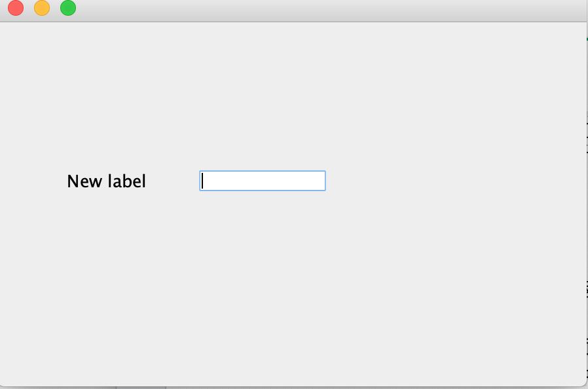
Task: Click the blank area below New label
Action: click(x=106, y=262)
